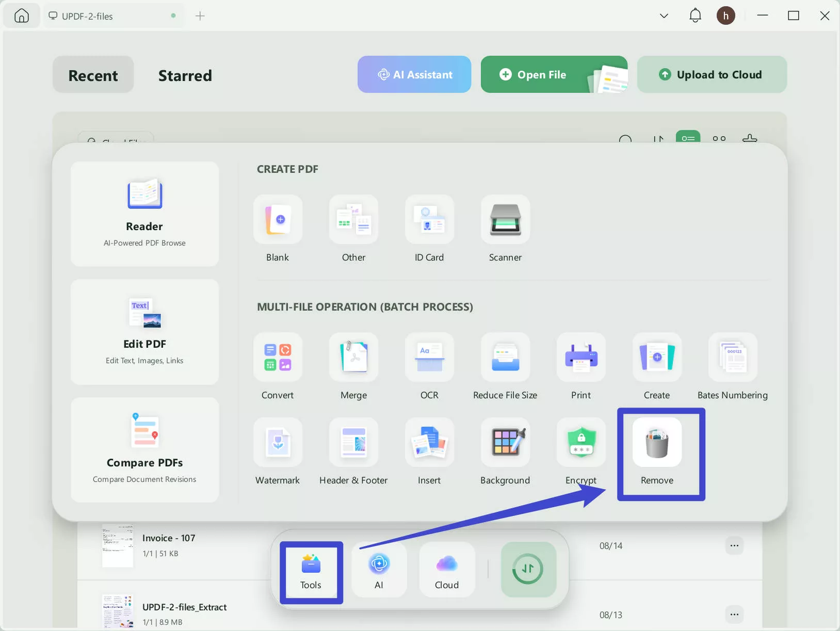The width and height of the screenshot is (840, 631).
Task: Switch to the Starred tab
Action: click(x=185, y=75)
